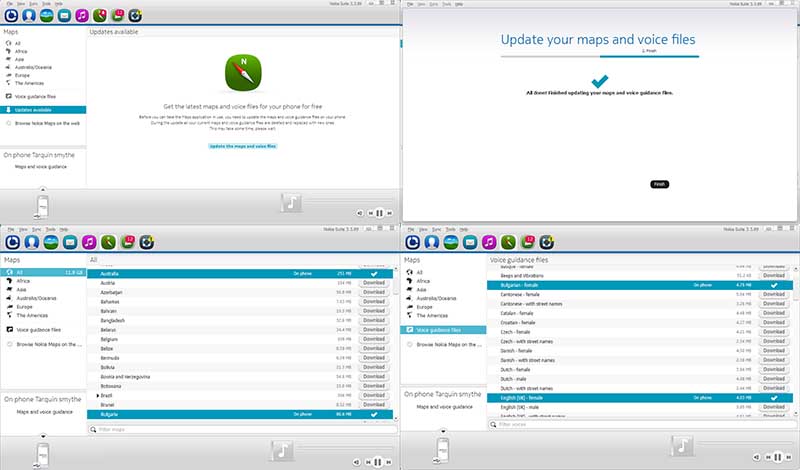This screenshot has width=800, height=470.
Task: Select Bulgarian - female voice row
Action: [640, 285]
